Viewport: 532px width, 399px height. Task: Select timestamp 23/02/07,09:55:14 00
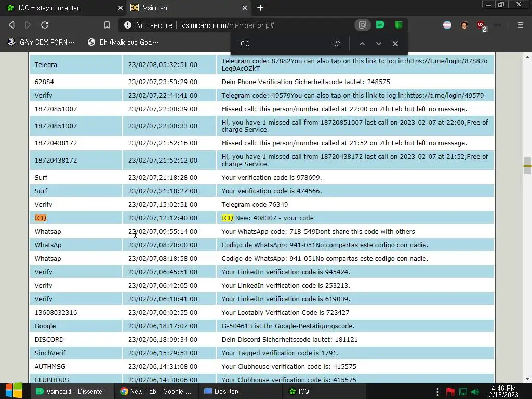[163, 231]
